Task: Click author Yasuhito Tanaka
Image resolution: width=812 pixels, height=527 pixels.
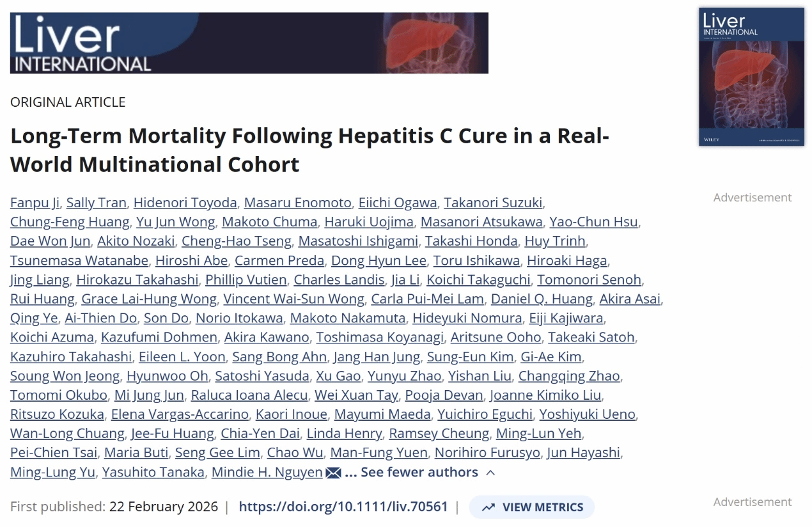Action: 153,473
